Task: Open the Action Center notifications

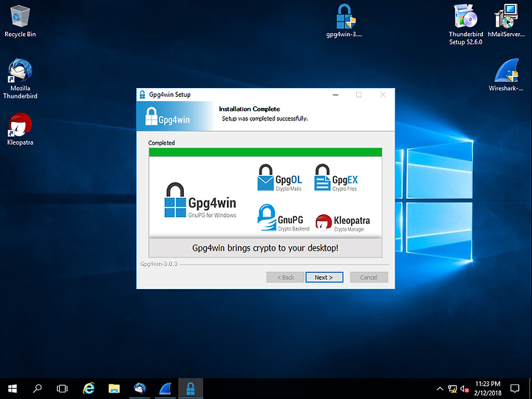Action: (x=515, y=389)
